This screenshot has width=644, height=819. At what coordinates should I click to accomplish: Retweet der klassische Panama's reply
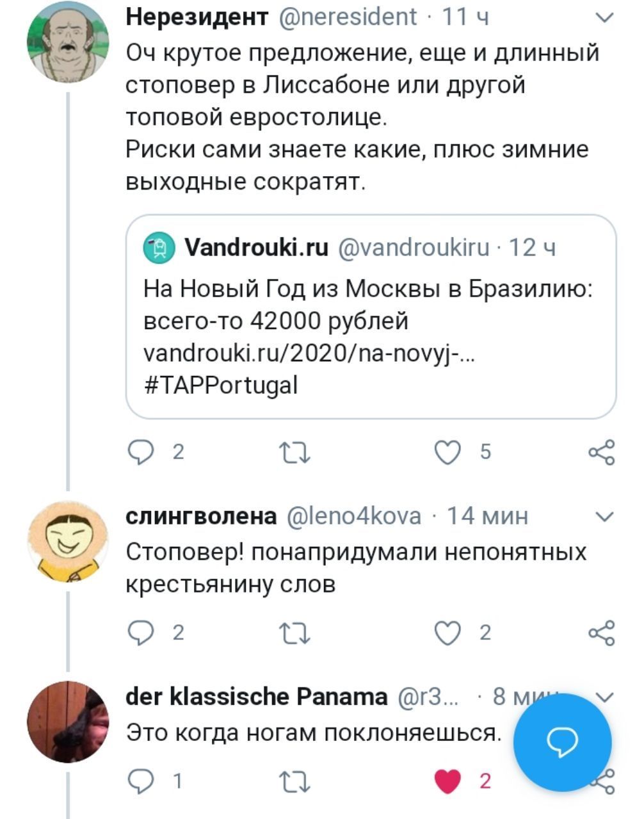[x=296, y=781]
